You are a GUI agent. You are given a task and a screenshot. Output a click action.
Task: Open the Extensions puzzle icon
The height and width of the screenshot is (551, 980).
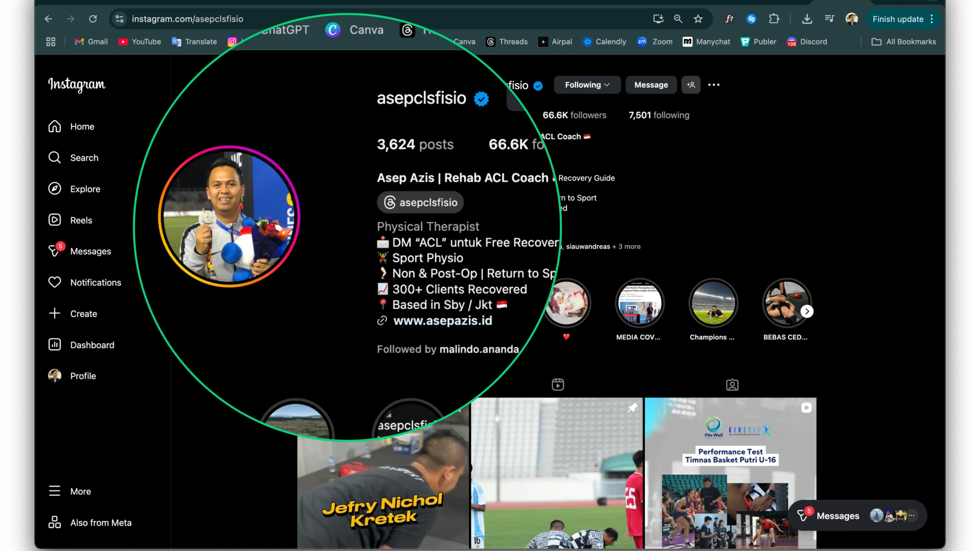coord(774,19)
